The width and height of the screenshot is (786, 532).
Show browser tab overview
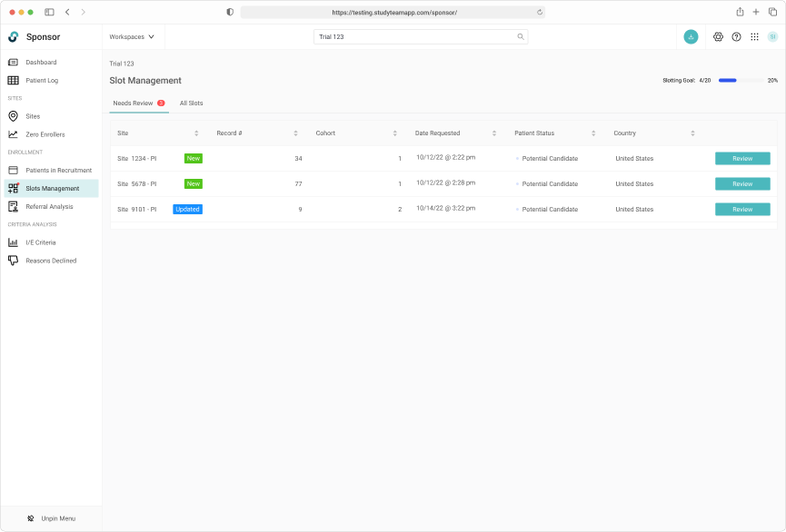click(x=772, y=12)
